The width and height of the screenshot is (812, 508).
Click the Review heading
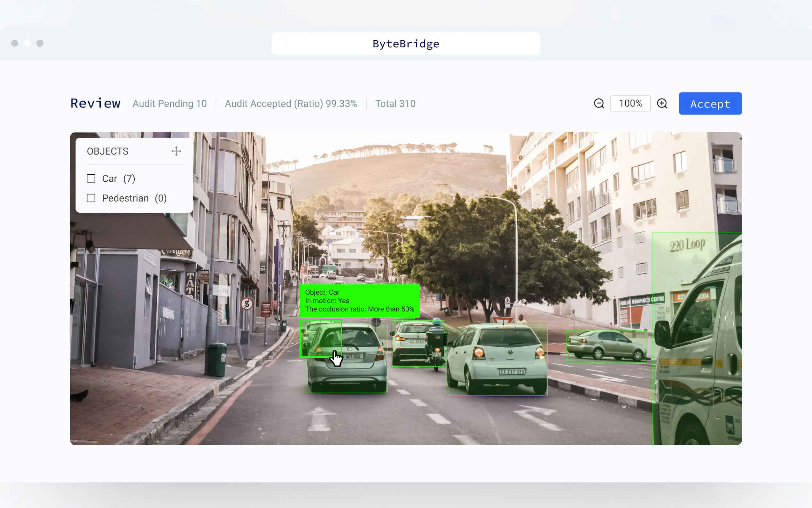pyautogui.click(x=95, y=103)
